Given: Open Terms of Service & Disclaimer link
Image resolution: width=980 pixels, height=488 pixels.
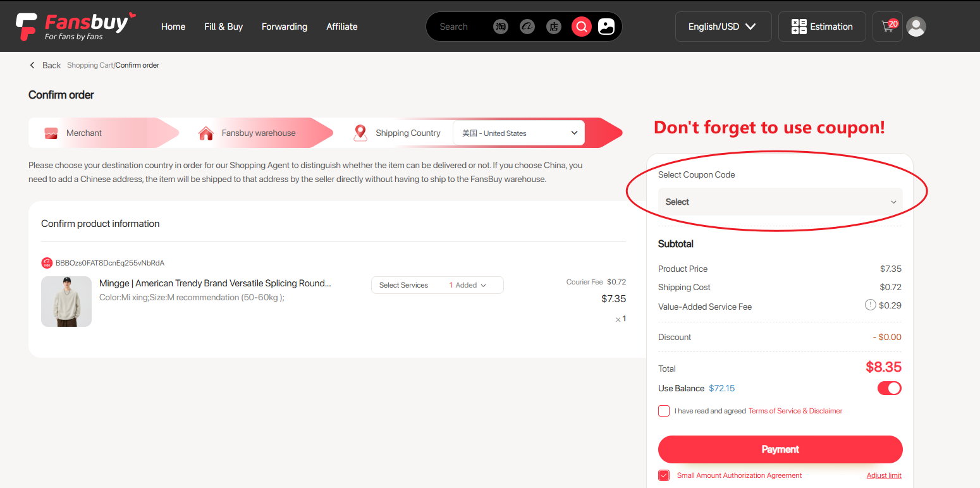Looking at the screenshot, I should (x=795, y=411).
